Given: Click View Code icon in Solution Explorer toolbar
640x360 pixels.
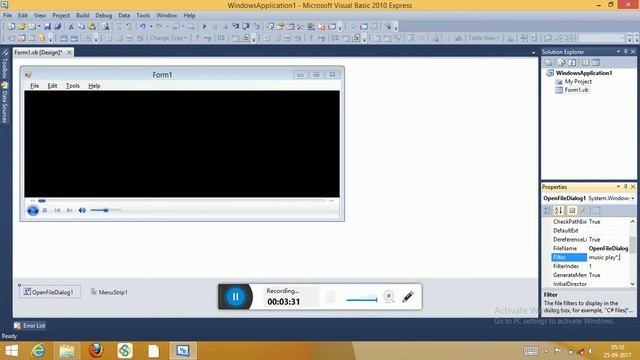Looking at the screenshot, I should pyautogui.click(x=585, y=62).
